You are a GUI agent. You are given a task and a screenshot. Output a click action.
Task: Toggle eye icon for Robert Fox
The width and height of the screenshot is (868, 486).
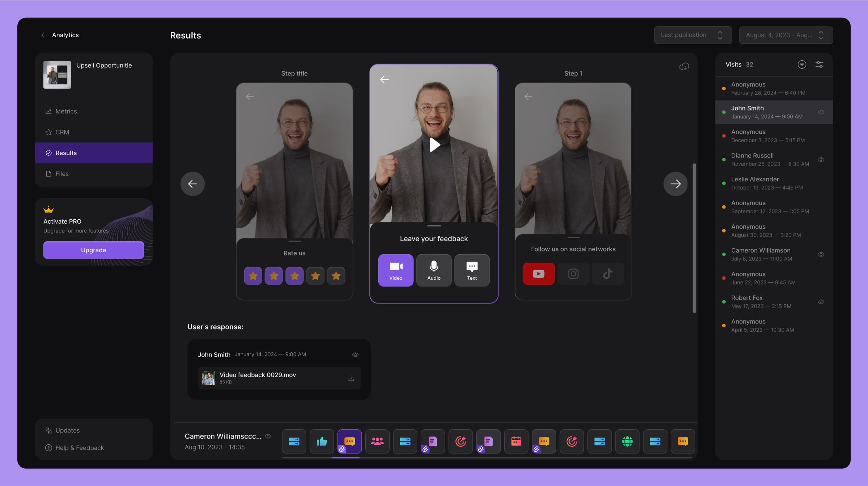point(821,302)
